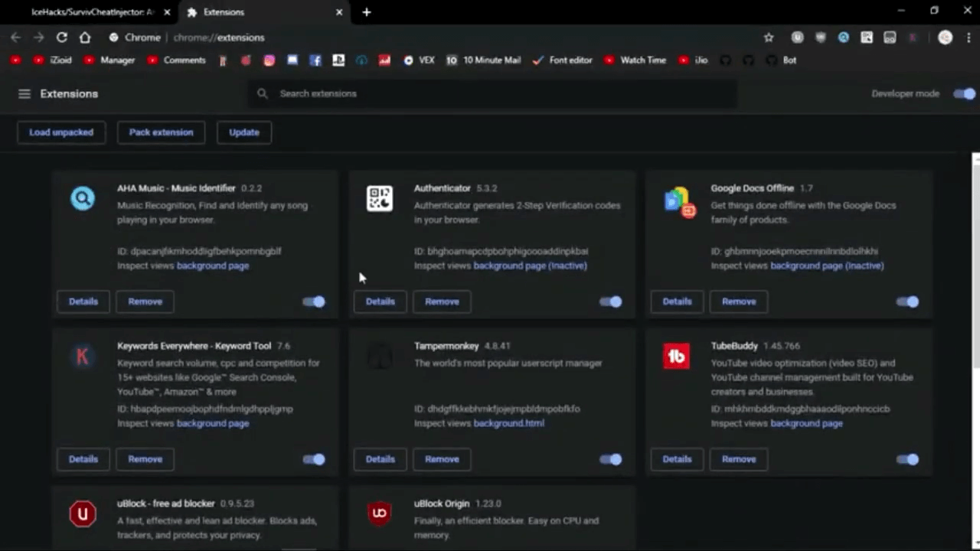Click the Authenticator QR icon
The width and height of the screenshot is (980, 551).
pyautogui.click(x=380, y=198)
